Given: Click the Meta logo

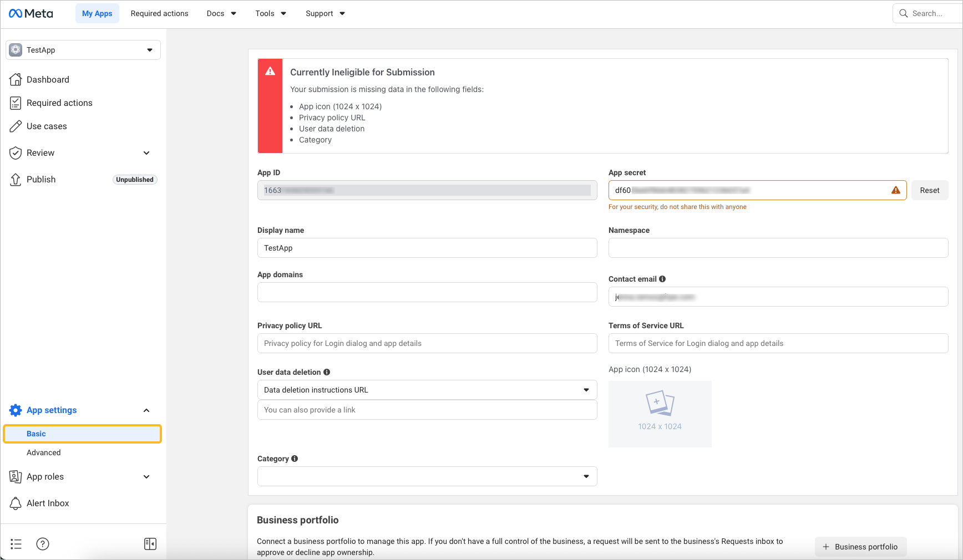Looking at the screenshot, I should tap(31, 13).
